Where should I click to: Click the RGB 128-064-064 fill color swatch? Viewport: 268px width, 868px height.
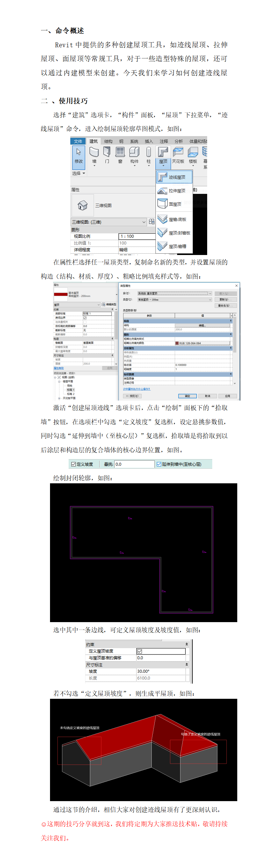[177, 343]
